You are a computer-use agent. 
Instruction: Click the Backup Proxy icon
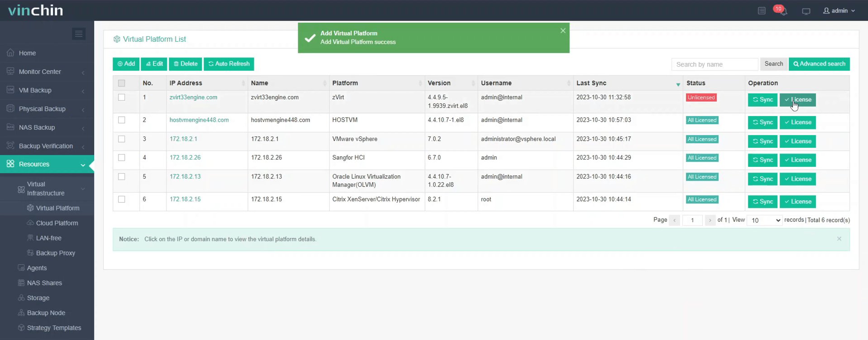pos(30,253)
